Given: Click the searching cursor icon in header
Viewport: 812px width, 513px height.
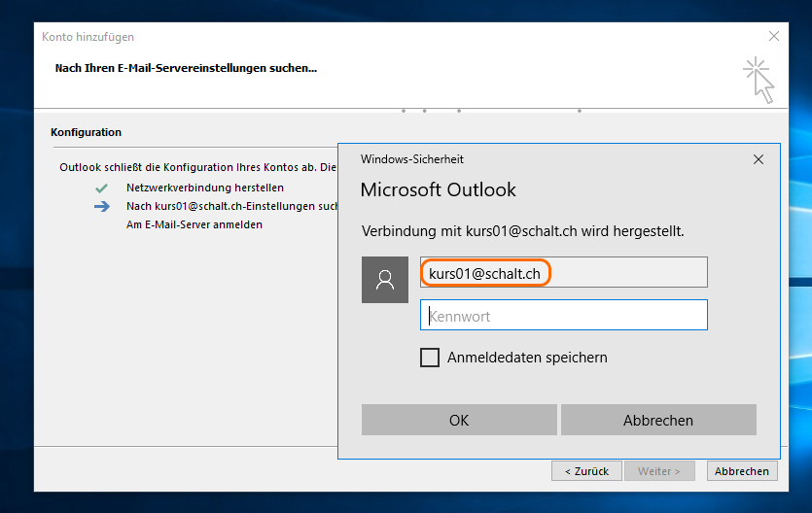Looking at the screenshot, I should pos(759,80).
